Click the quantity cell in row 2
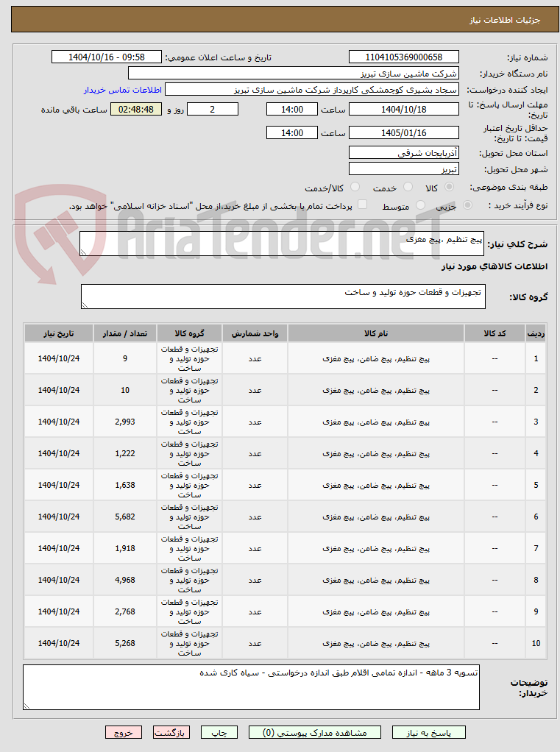 click(x=124, y=390)
